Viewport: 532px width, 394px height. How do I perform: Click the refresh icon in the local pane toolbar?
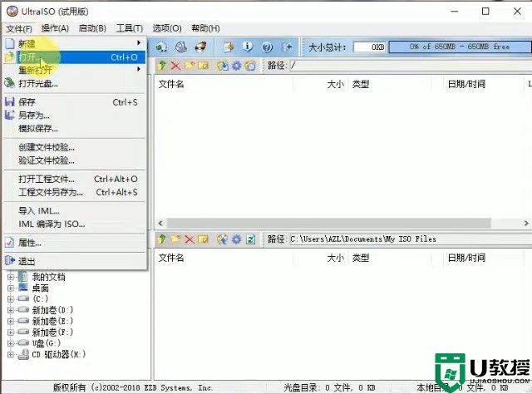coord(250,239)
